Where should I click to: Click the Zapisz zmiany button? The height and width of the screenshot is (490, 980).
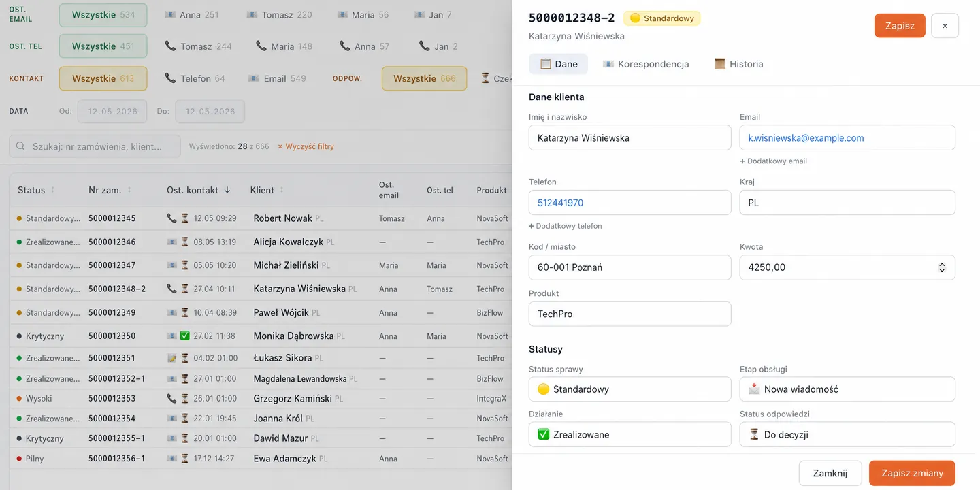click(912, 473)
